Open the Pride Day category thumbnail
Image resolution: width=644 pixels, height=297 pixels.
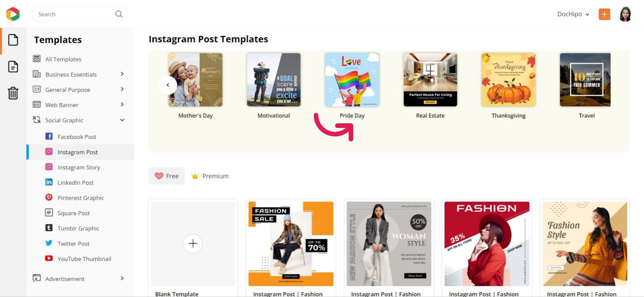352,80
